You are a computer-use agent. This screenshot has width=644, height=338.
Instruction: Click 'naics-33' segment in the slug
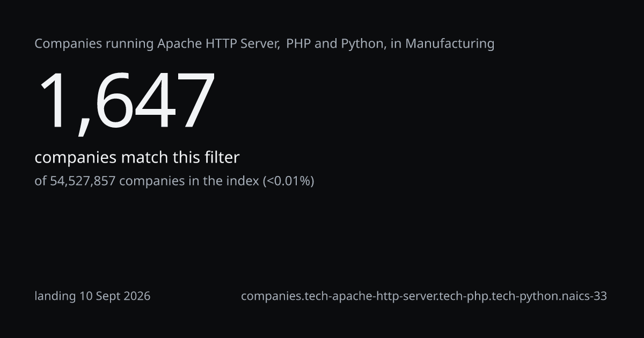point(582,296)
